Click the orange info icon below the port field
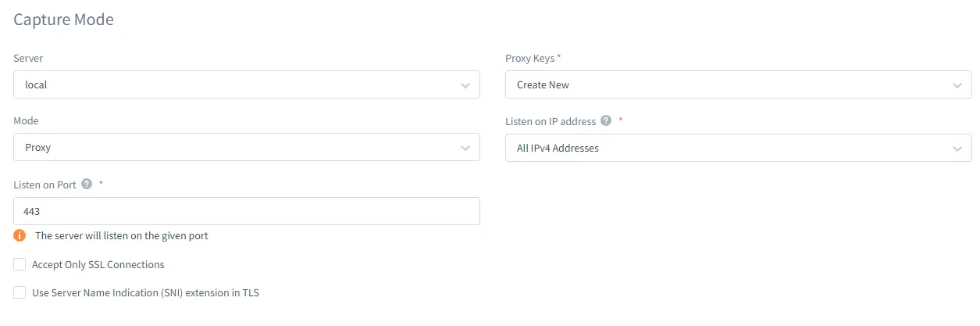The width and height of the screenshot is (980, 326). click(20, 235)
